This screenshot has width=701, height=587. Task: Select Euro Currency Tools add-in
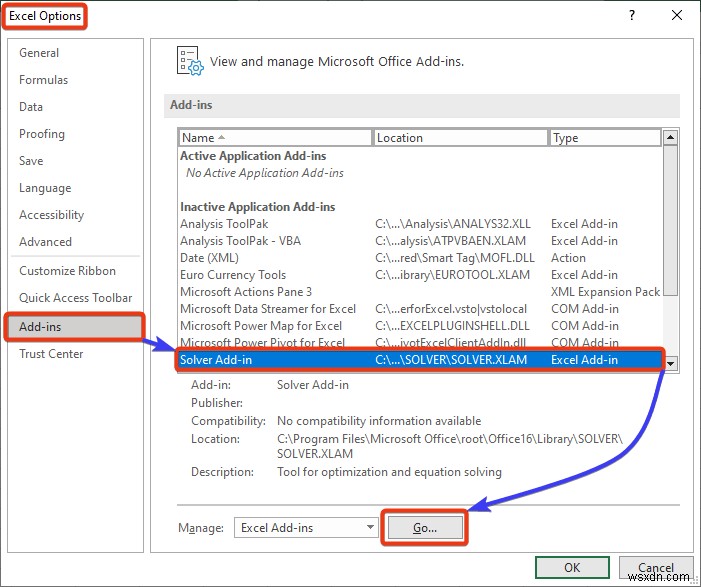[x=420, y=274]
